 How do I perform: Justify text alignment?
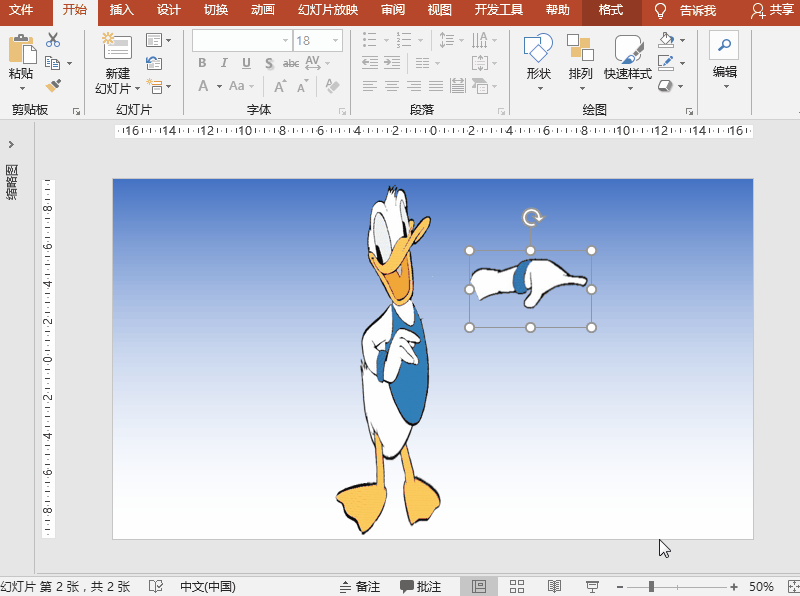[x=436, y=86]
